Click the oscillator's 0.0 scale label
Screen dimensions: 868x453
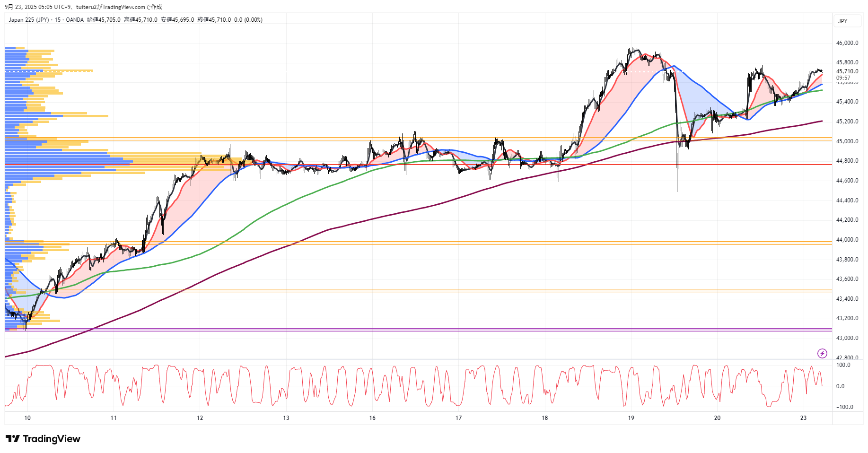click(x=840, y=386)
